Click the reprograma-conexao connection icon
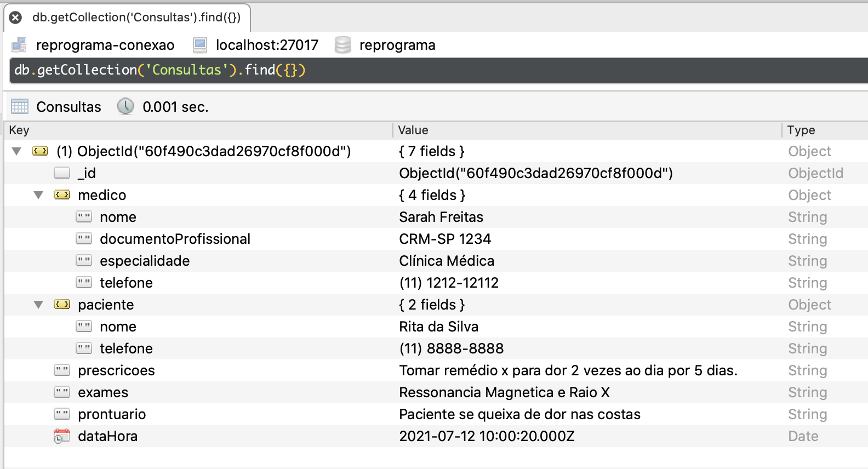Viewport: 868px width, 469px height. point(19,45)
